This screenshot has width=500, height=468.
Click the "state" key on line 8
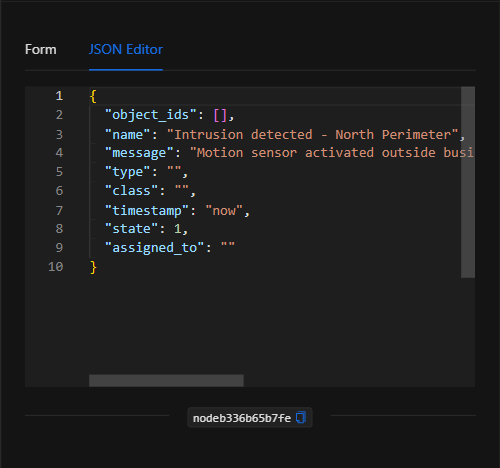(132, 229)
